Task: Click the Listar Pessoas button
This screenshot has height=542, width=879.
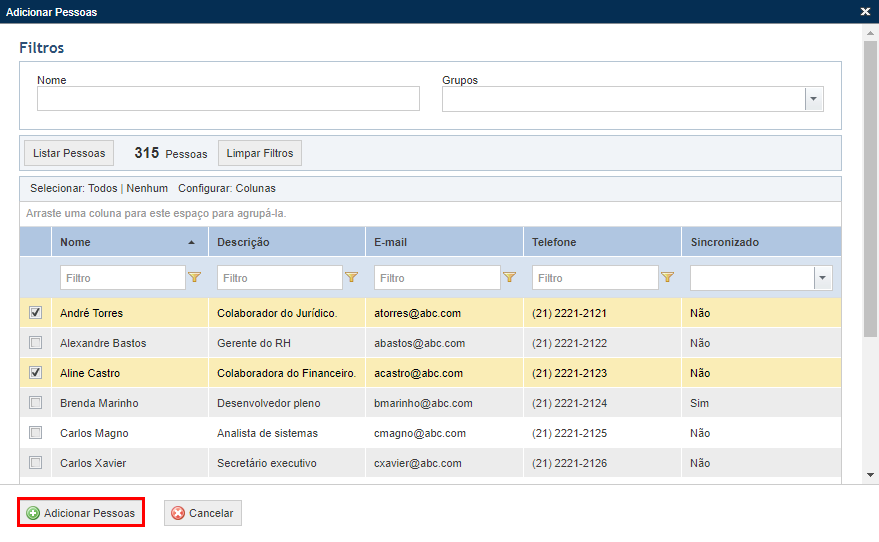Action: 69,153
